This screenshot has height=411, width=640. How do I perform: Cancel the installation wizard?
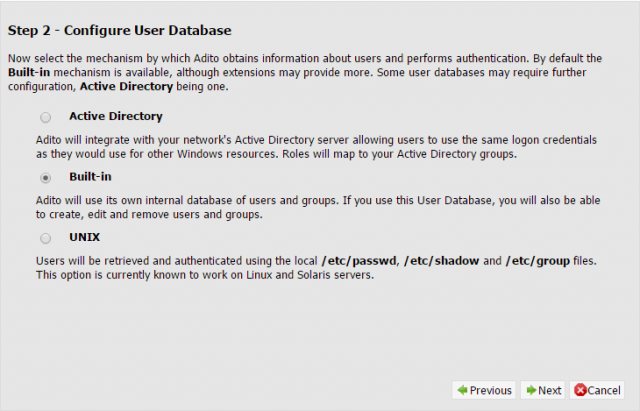(x=597, y=390)
